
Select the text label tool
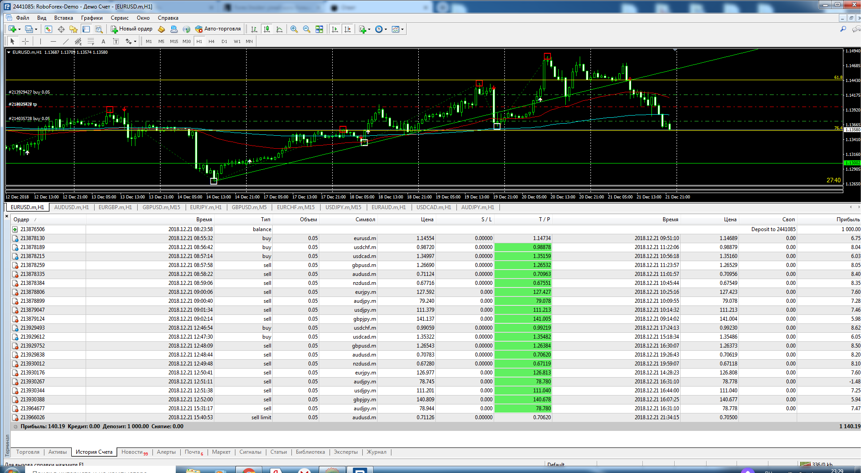(x=116, y=41)
